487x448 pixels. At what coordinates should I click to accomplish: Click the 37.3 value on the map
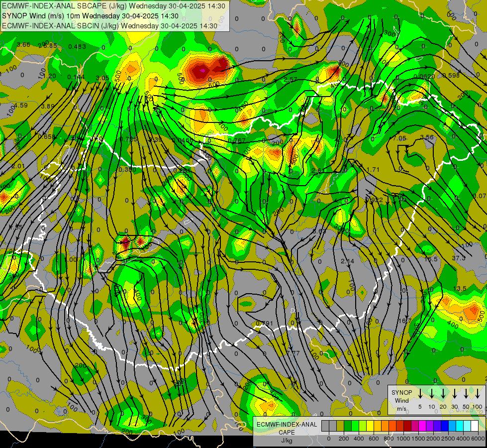[459, 258]
